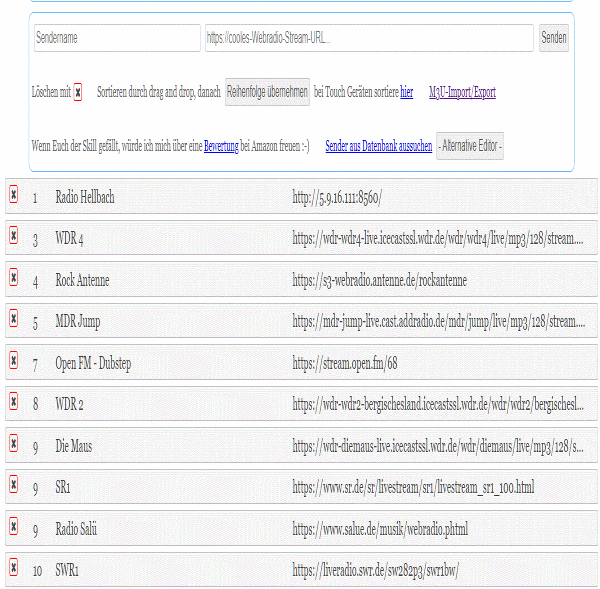Screen dimensions: 600x589
Task: Click the WDR 2 station name
Action: coord(69,405)
